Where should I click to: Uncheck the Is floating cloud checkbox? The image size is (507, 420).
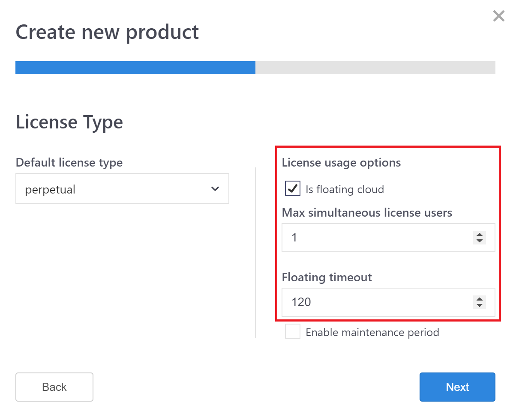[x=293, y=189]
